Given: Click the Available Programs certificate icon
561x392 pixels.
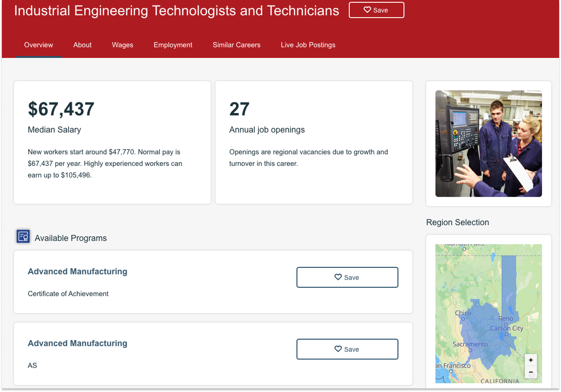Looking at the screenshot, I should click(23, 237).
